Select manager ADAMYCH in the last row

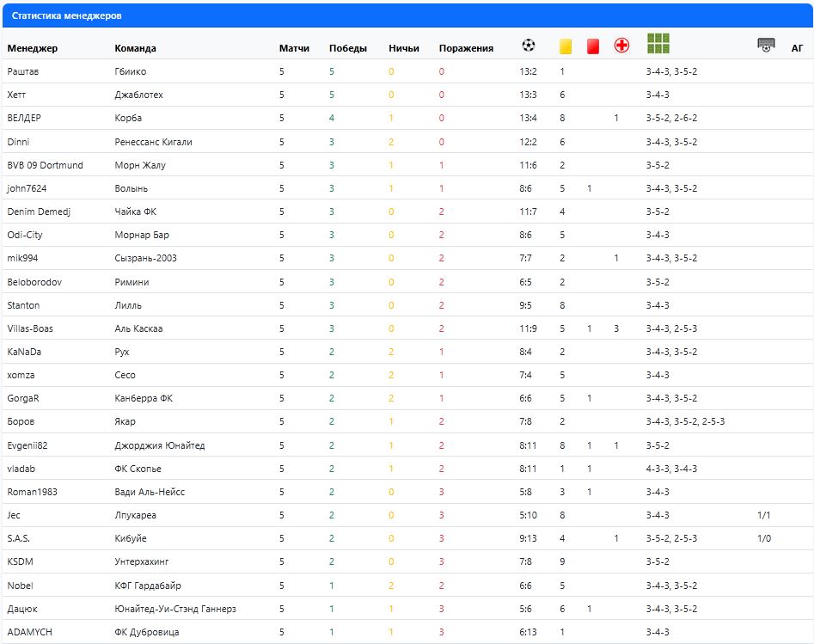point(29,632)
